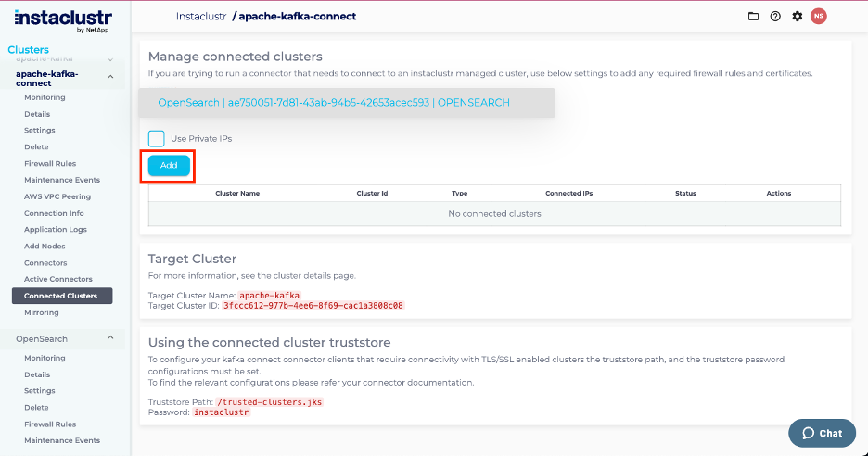Go to Mirroring in the sidebar
This screenshot has height=456, width=868.
(41, 312)
